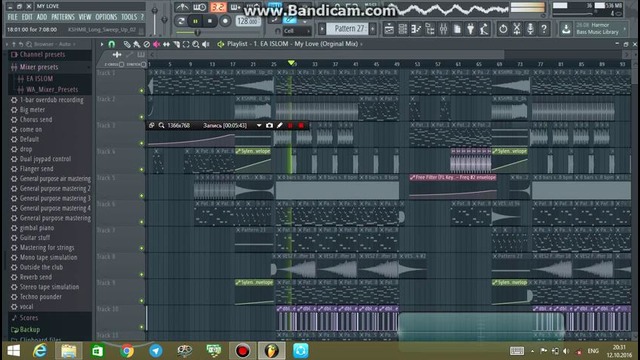The image size is (640, 360).
Task: Select the Techno pounder preset
Action: 40,297
